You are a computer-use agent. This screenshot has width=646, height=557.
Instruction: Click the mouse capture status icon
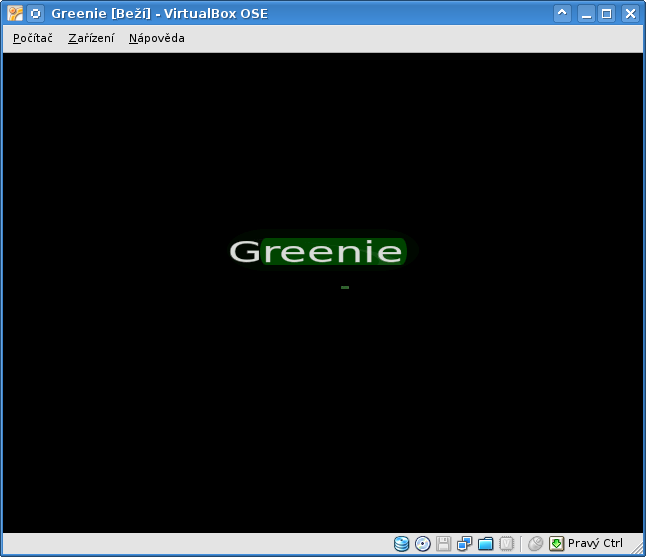click(x=535, y=544)
